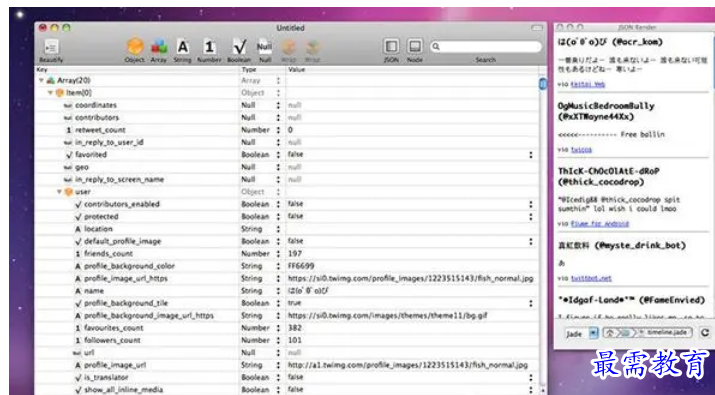Select the show_all_inline_media key

pos(123,390)
